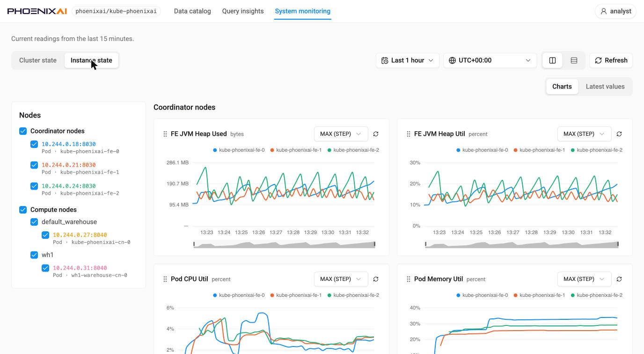Open MAX (STEP) dropdown for Pod Memory Util

click(x=584, y=279)
